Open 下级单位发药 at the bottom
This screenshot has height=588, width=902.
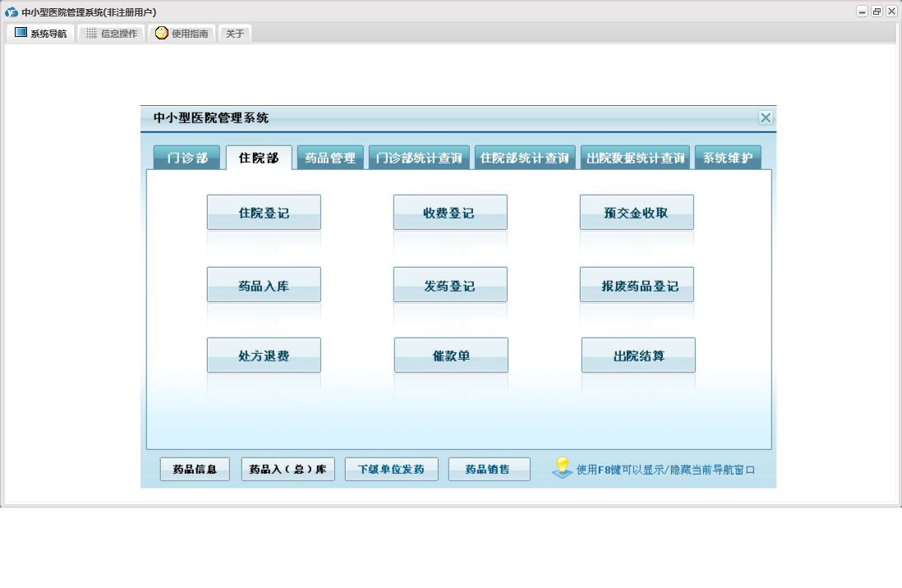391,470
